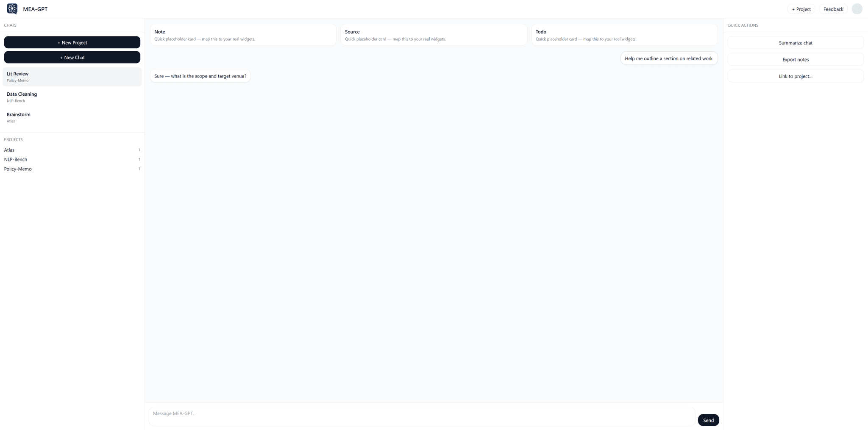Image resolution: width=868 pixels, height=430 pixels.
Task: Click the + Project button in the header
Action: (801, 9)
